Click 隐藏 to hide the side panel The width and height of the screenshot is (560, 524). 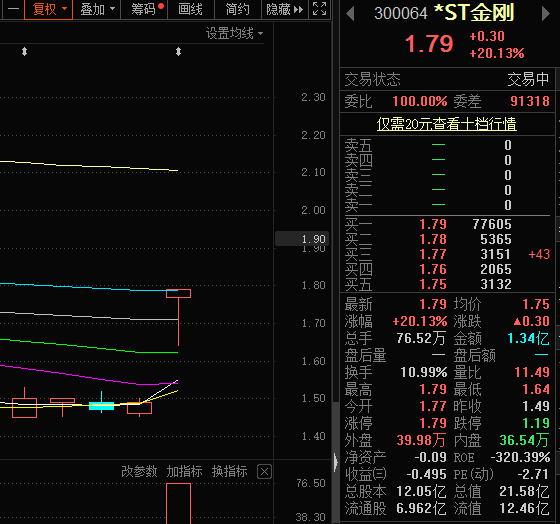(284, 9)
